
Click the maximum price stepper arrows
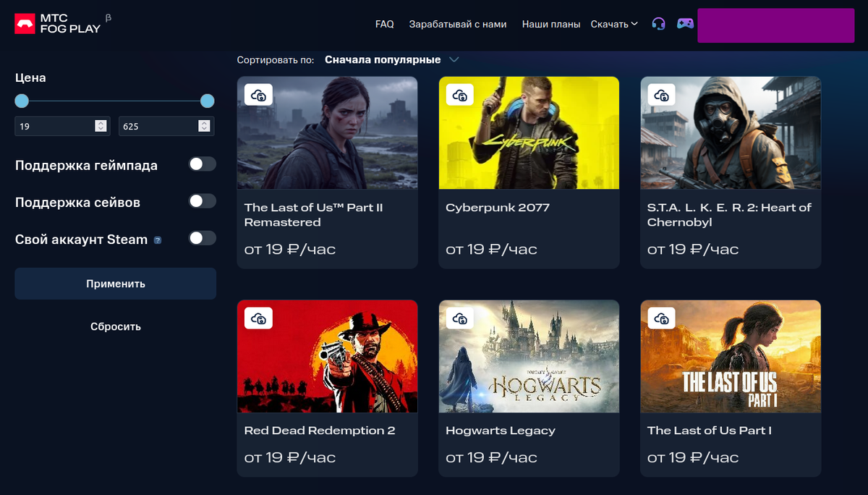[x=205, y=126]
